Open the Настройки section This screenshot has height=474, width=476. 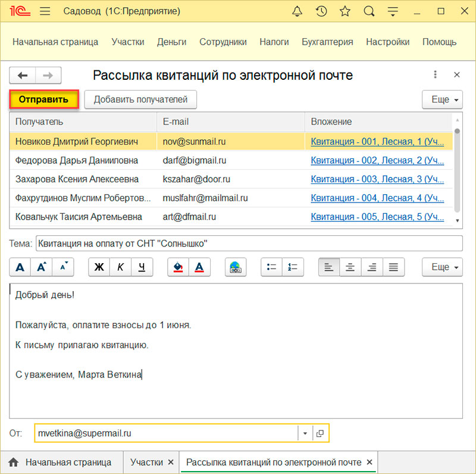(388, 42)
